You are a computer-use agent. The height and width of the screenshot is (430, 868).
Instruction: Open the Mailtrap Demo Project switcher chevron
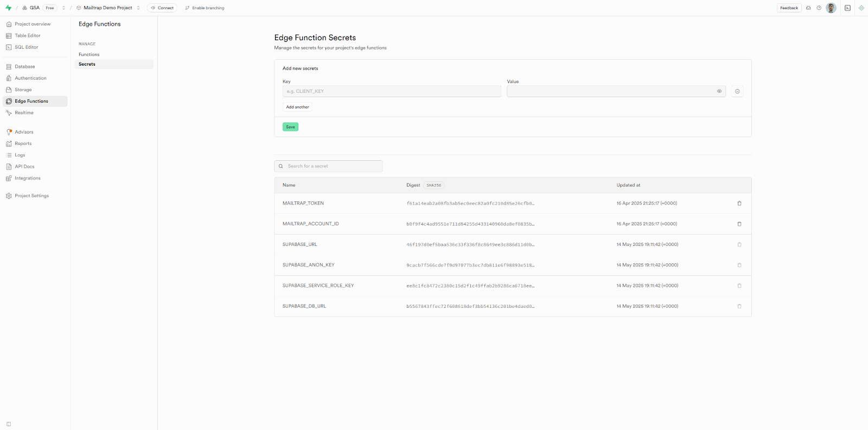138,8
